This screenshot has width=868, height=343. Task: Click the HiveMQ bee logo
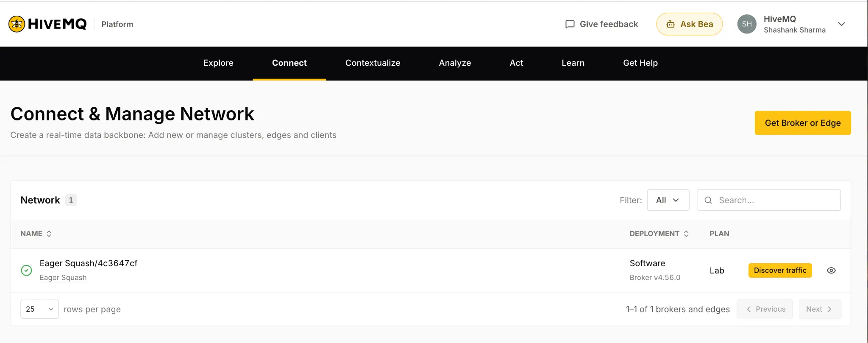point(17,24)
